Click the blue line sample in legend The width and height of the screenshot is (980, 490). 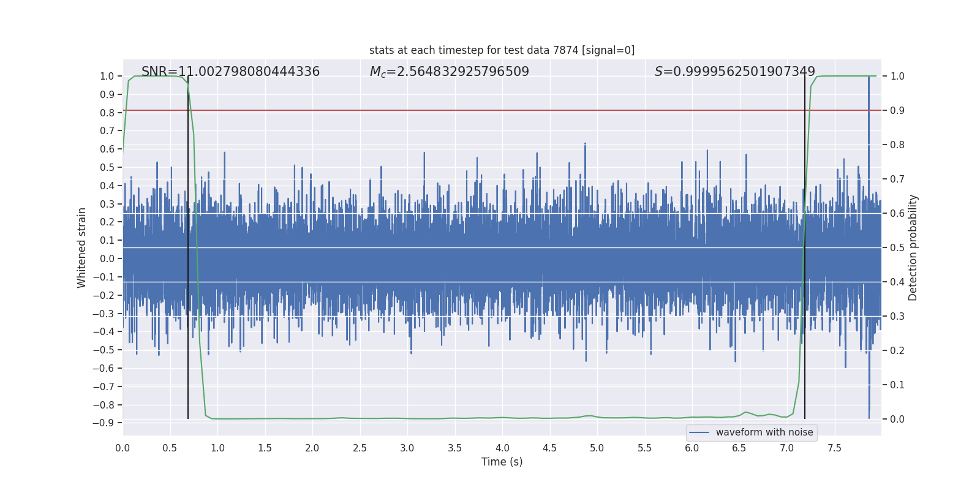coord(699,432)
